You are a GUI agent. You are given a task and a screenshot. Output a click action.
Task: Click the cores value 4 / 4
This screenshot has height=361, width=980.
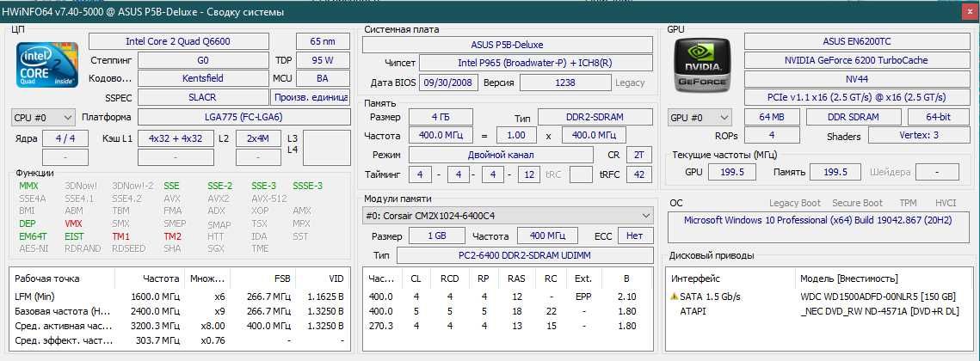[65, 138]
